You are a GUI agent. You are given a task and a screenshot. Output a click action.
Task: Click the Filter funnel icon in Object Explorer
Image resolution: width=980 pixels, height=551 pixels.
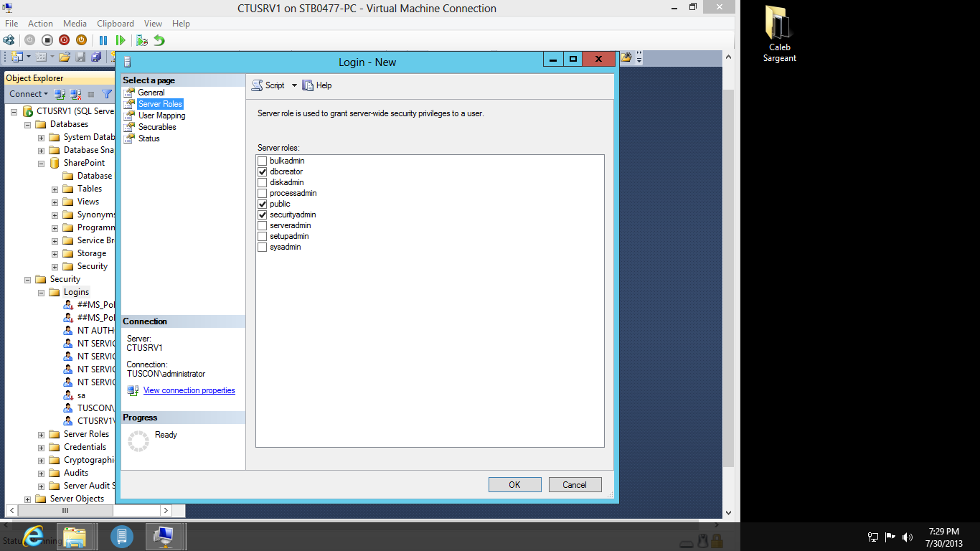(107, 94)
